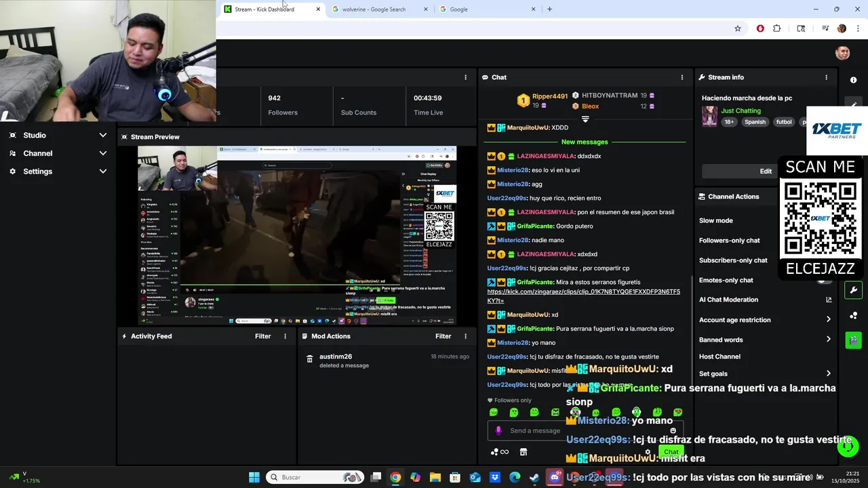Viewport: 868px width, 488px height.
Task: Click Followers-only chat option
Action: (x=730, y=241)
